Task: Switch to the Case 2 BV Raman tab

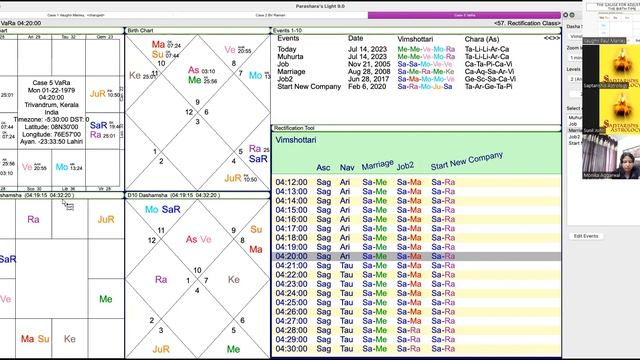Action: (x=270, y=15)
